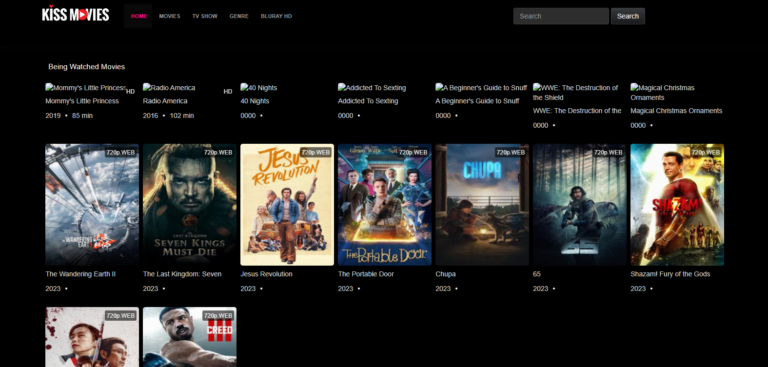
Task: Open A Beginner's Guide to Snuff title link
Action: (477, 101)
